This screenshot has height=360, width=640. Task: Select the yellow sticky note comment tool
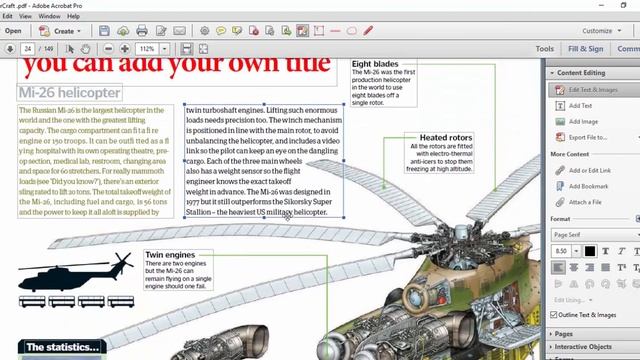pyautogui.click(x=221, y=31)
